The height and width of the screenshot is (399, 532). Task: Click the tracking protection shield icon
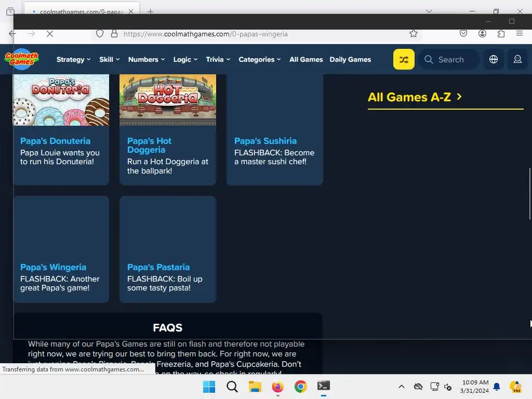pos(99,34)
